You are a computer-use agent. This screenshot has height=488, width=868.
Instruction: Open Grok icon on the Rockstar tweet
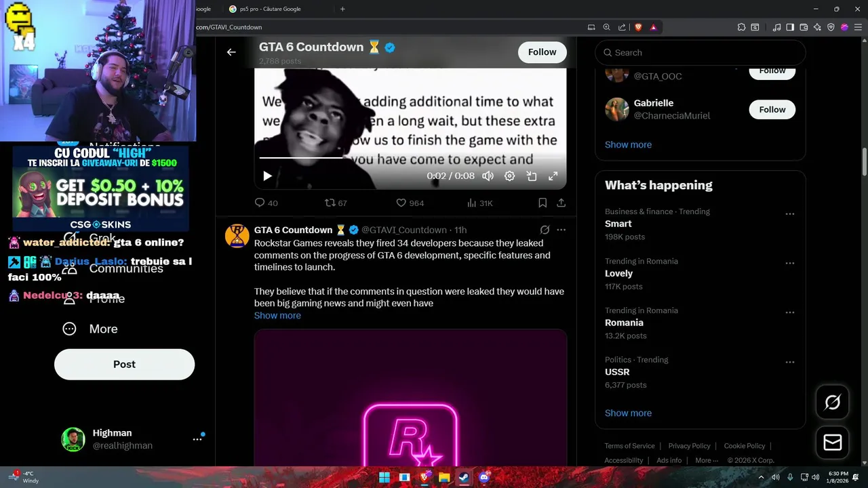(545, 230)
